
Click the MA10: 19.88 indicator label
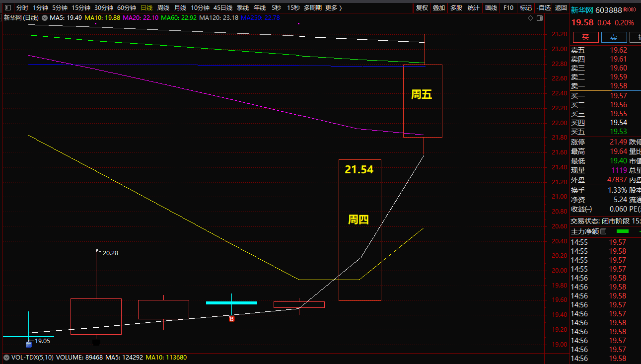(102, 18)
